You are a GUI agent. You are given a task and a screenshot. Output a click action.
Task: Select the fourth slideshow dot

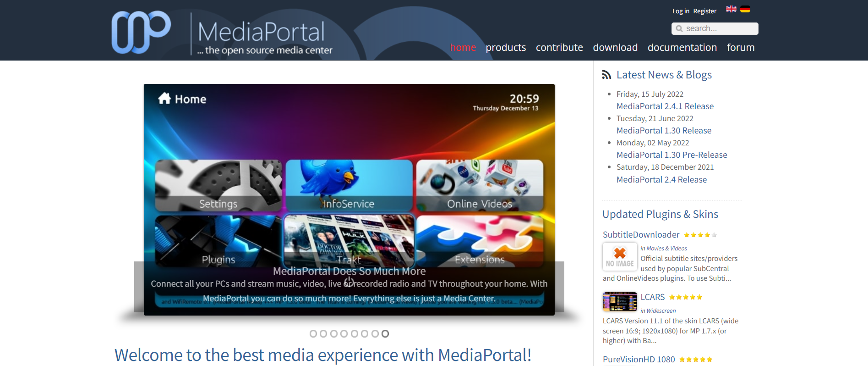tap(344, 334)
